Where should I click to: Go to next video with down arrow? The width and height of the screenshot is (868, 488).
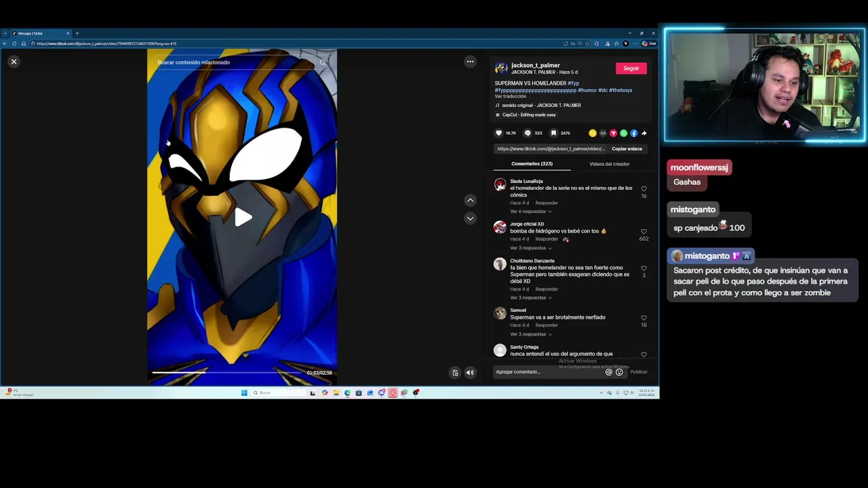point(470,218)
